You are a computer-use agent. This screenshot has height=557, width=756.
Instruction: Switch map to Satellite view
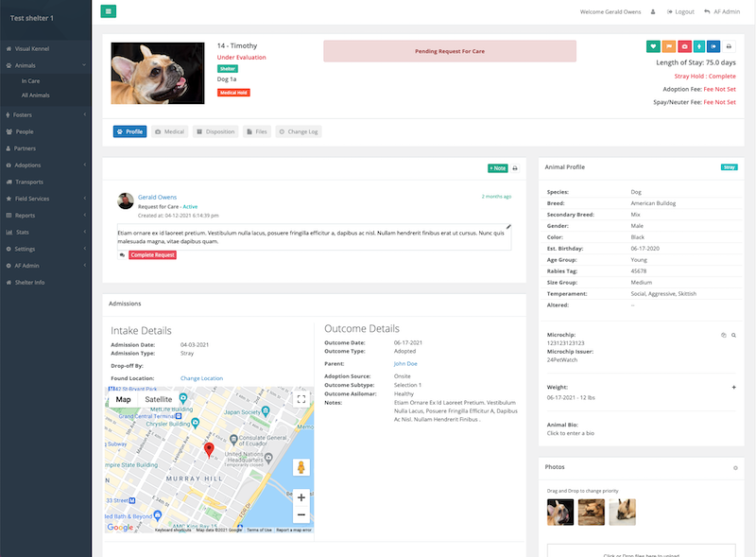click(159, 399)
